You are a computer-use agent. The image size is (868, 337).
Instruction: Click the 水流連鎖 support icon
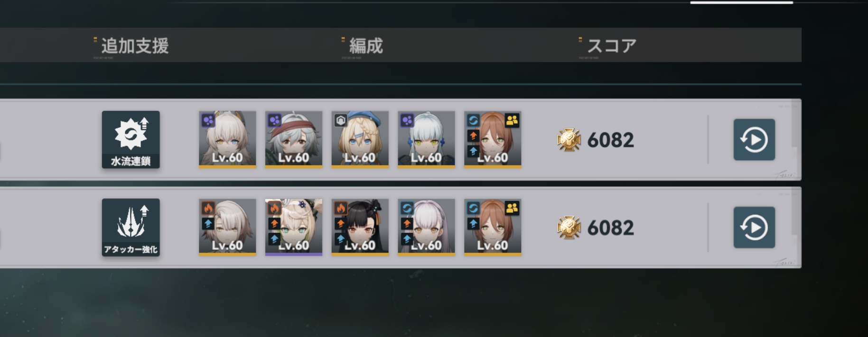point(131,140)
